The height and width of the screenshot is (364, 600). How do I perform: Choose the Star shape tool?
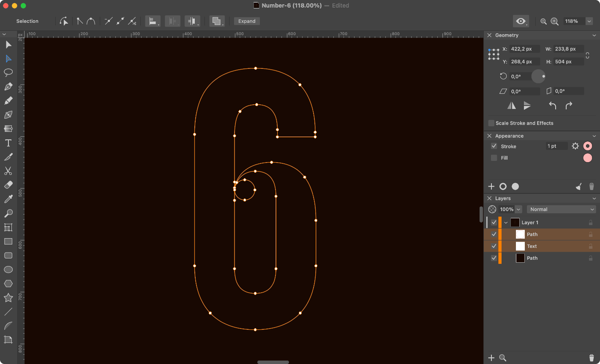tap(8, 298)
